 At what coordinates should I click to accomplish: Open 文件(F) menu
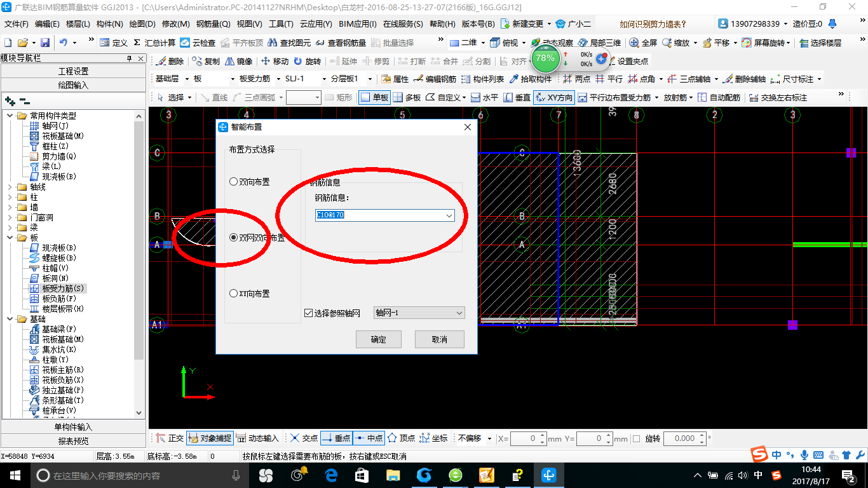coord(17,24)
